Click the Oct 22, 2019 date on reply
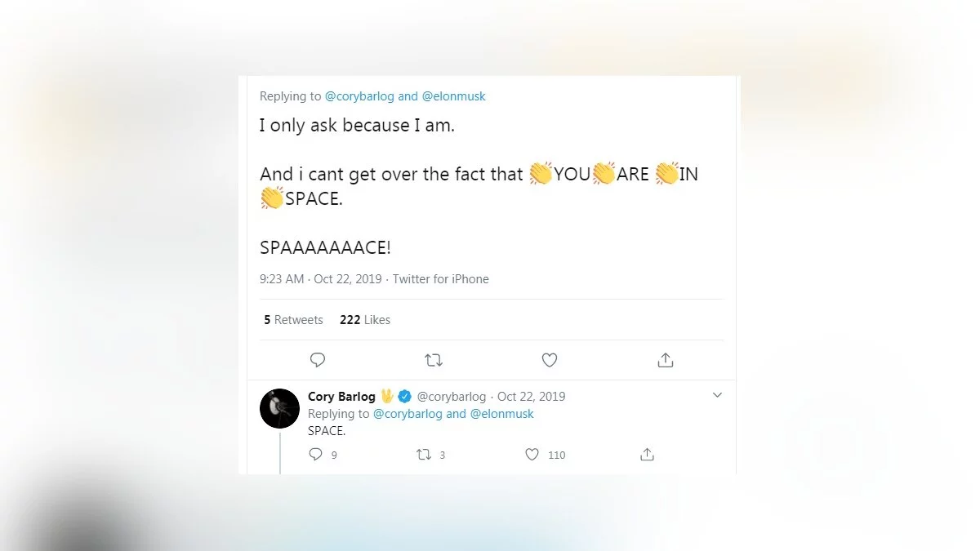Screen dimensions: 980x551 [531, 397]
